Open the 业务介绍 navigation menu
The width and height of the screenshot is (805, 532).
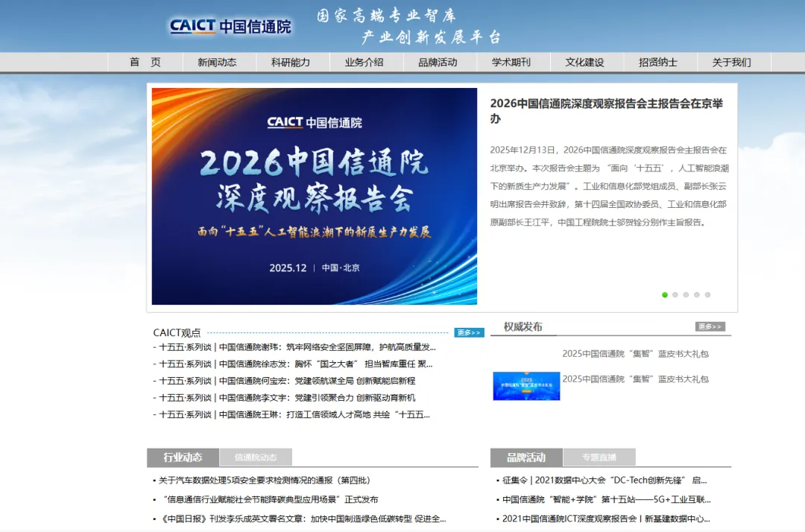[x=364, y=62]
